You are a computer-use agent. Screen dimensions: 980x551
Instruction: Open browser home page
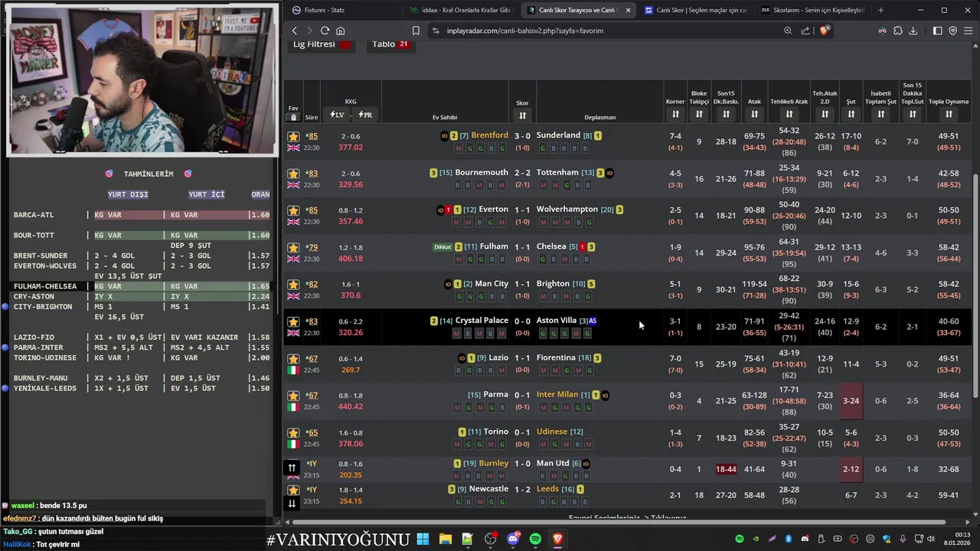point(340,31)
